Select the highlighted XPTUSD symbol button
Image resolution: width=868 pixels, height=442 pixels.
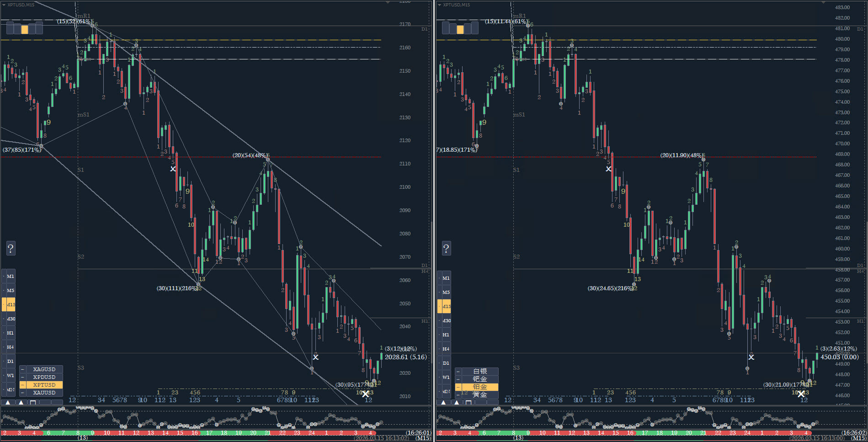44,385
